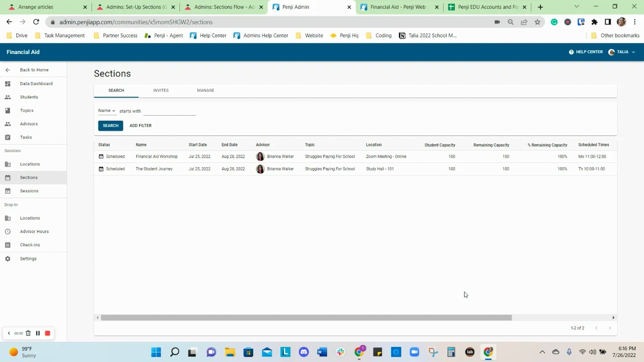The image size is (644, 362).
Task: Switch to the Invites tab
Action: pos(161,90)
